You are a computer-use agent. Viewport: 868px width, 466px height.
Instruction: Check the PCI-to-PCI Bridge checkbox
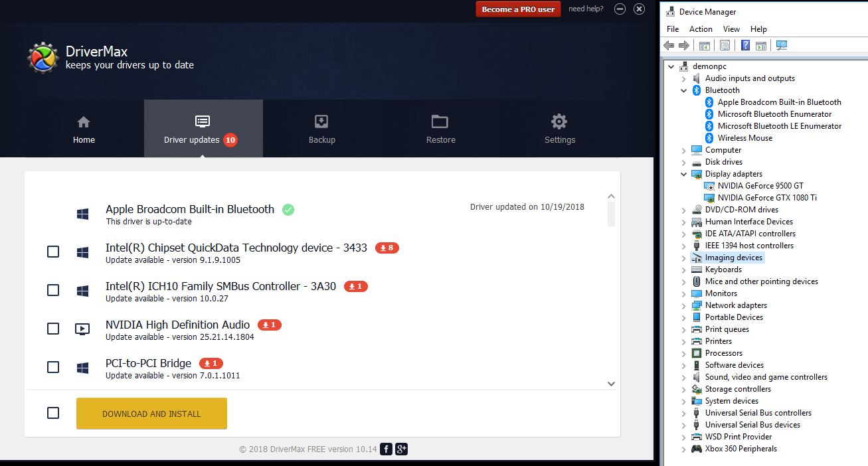click(53, 367)
